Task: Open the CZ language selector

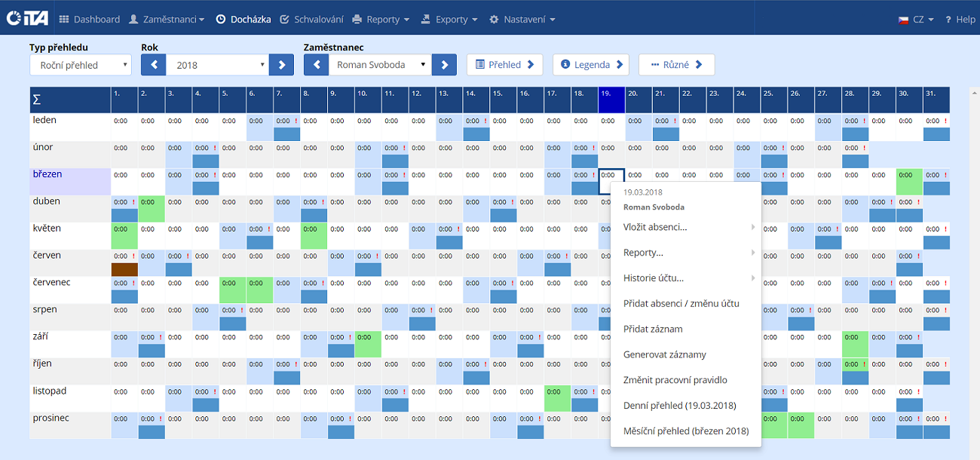Action: click(x=916, y=20)
